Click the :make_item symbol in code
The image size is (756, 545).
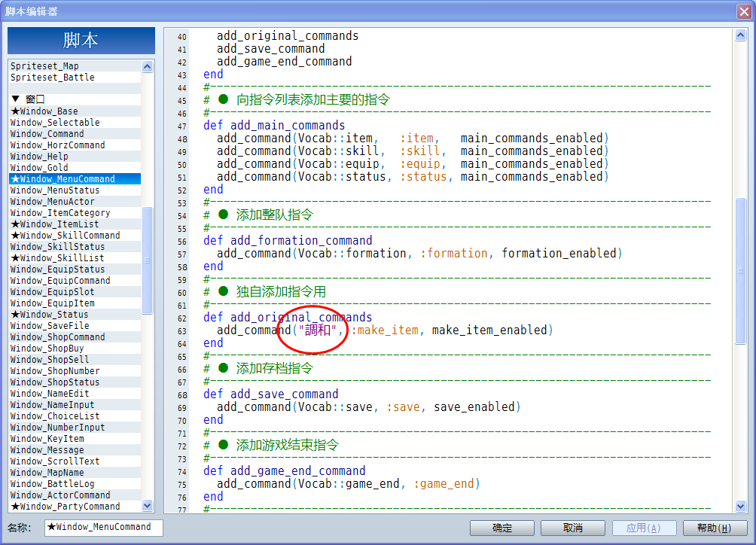[x=384, y=330]
